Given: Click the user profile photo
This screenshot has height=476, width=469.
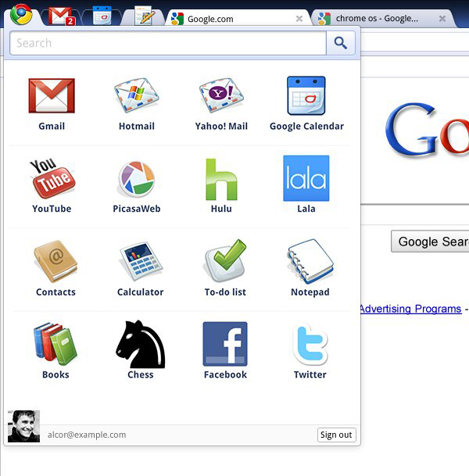Looking at the screenshot, I should point(23,426).
